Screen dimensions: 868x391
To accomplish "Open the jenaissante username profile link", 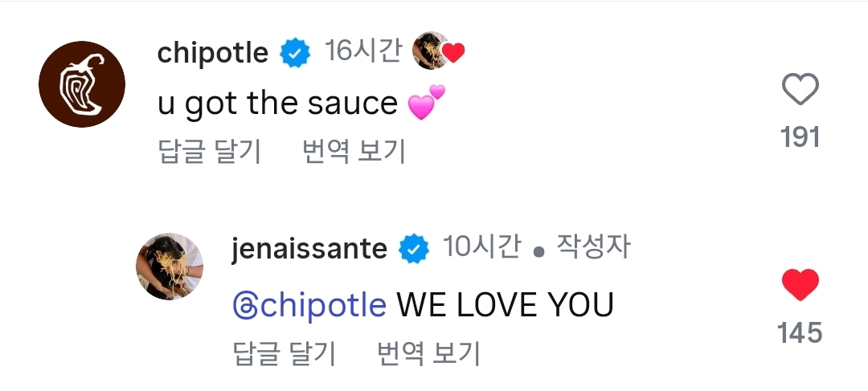I will 309,249.
